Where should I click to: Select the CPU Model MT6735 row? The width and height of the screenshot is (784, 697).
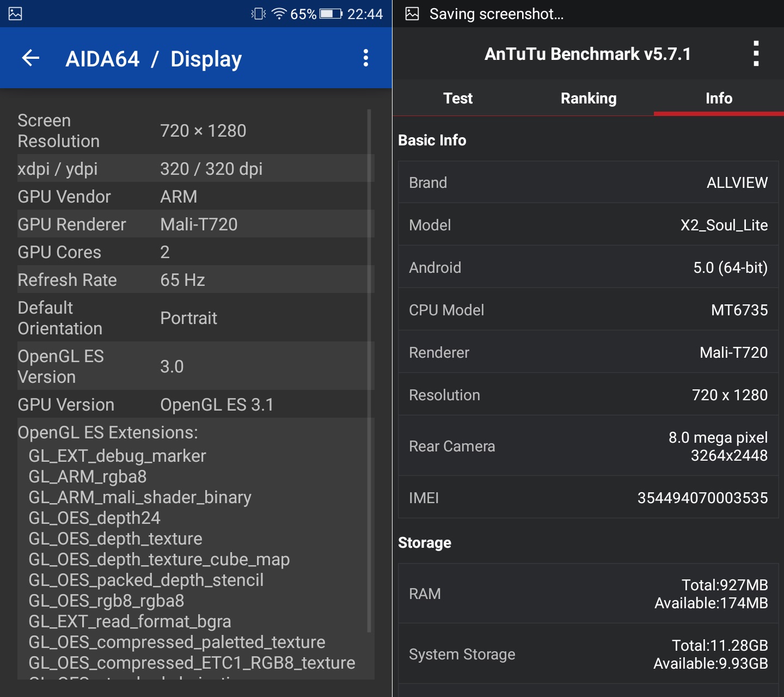(588, 310)
